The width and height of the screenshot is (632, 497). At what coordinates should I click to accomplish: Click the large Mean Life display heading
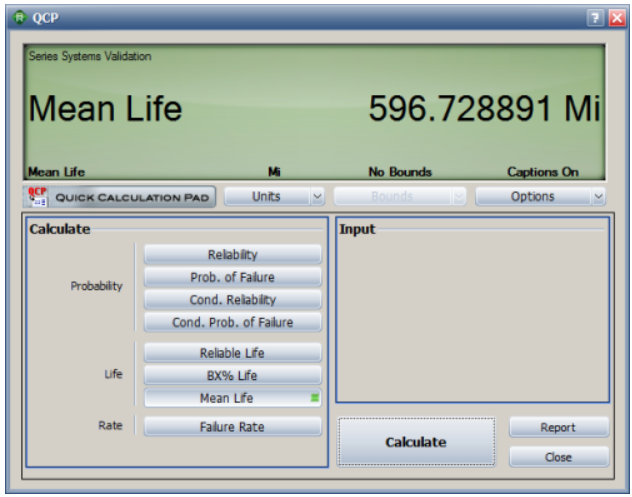(105, 108)
